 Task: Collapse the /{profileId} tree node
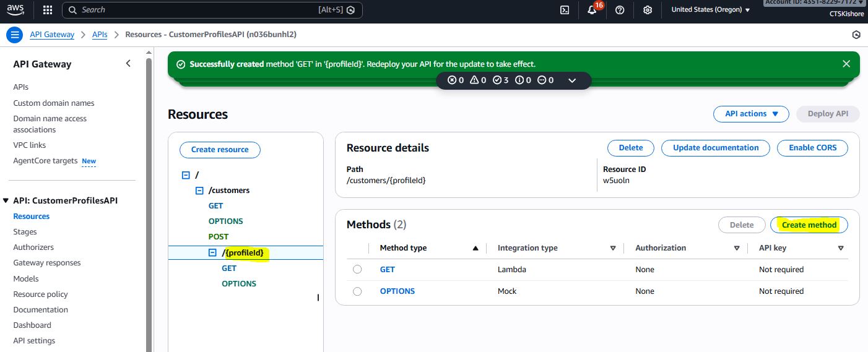coord(212,253)
